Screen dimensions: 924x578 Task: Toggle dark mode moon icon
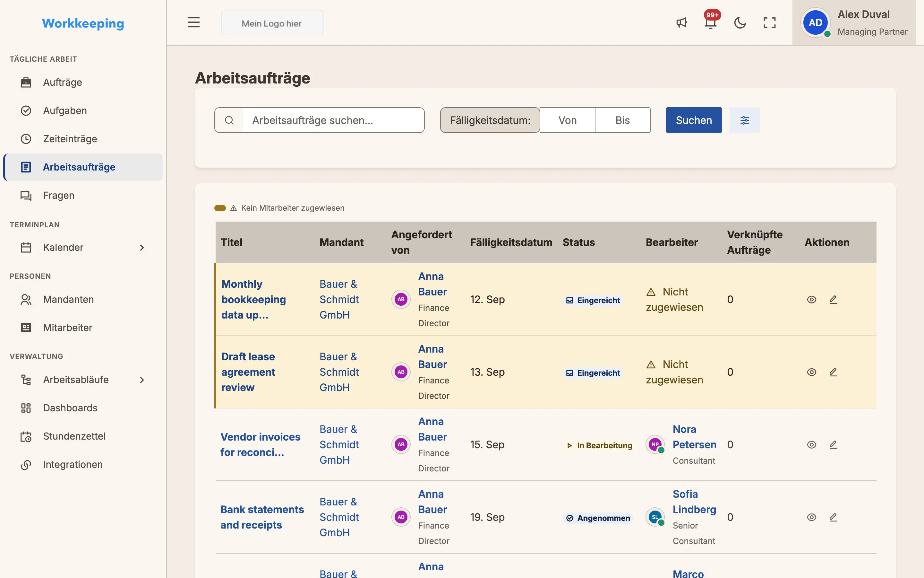[x=740, y=22]
